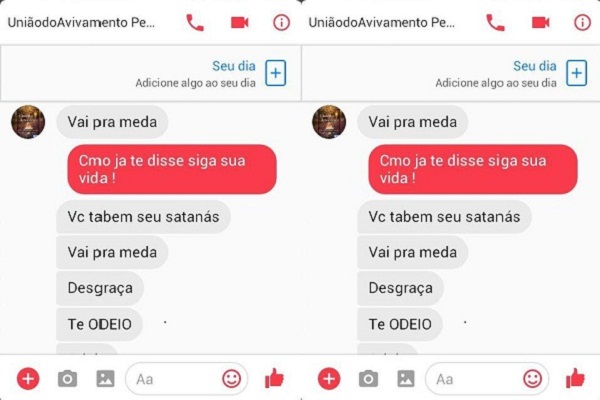Send thumbs up like in left chat
This screenshot has height=400, width=600.
click(x=274, y=378)
